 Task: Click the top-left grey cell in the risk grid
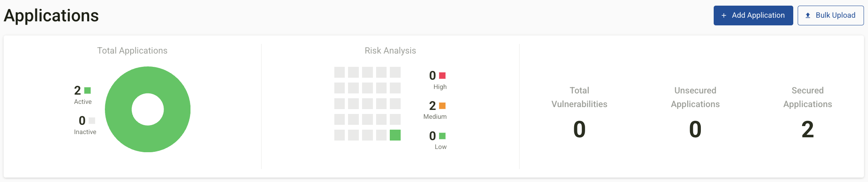click(x=340, y=72)
